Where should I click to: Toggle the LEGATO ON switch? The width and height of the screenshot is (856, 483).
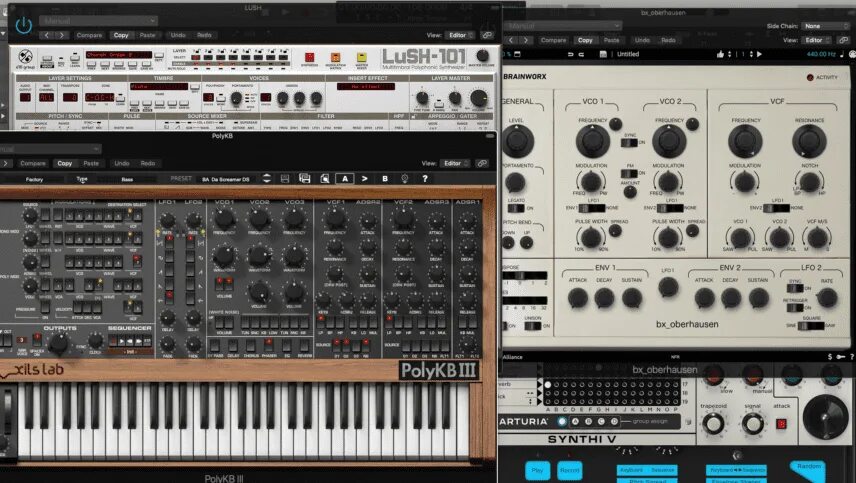click(x=516, y=208)
